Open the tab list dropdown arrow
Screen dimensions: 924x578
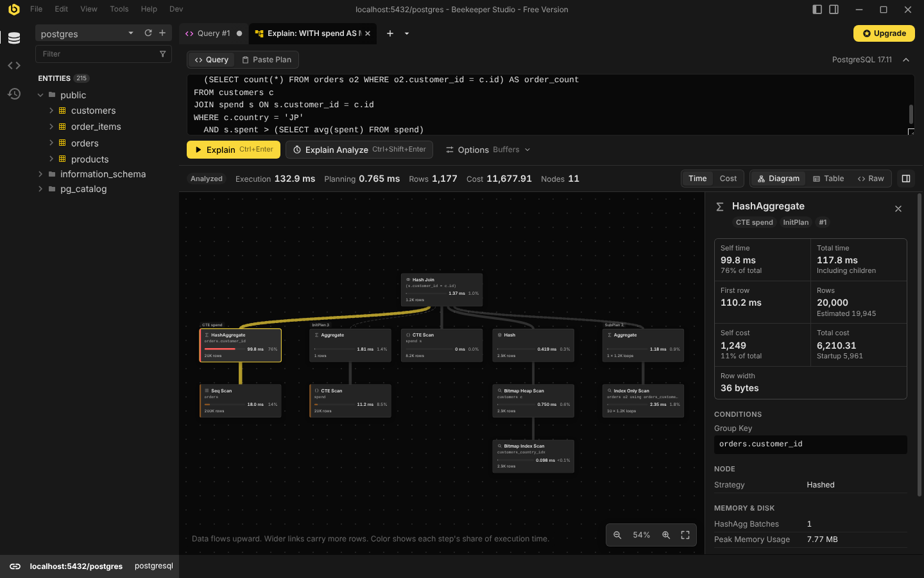(407, 33)
